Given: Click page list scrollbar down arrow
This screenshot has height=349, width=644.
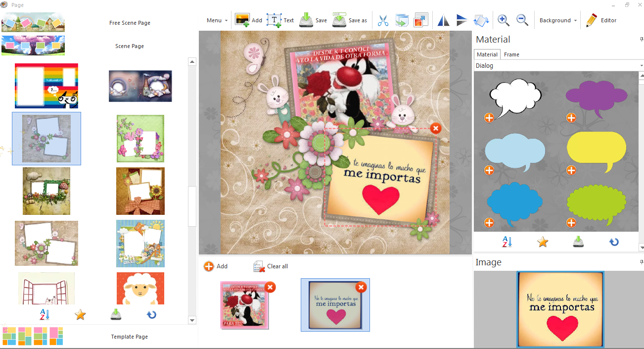Looking at the screenshot, I should click(x=192, y=320).
